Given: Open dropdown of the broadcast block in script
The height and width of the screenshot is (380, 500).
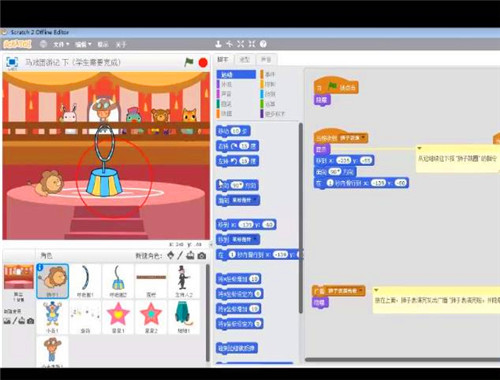Looking at the screenshot, I should [360, 291].
